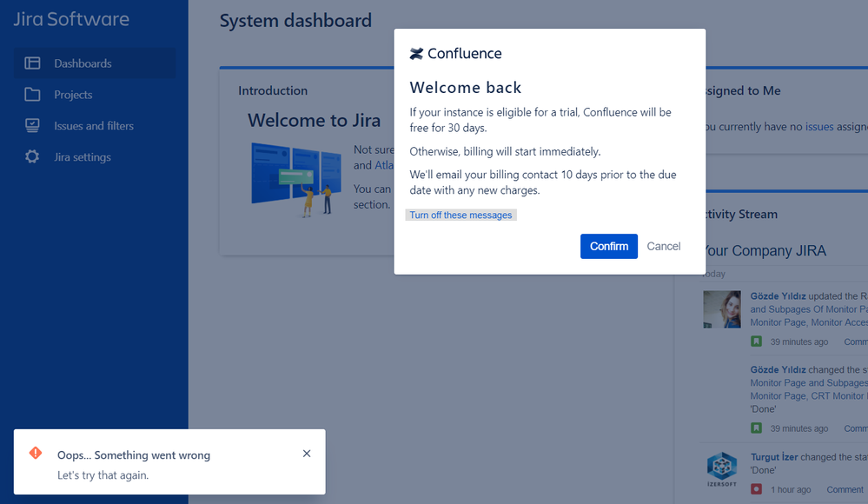Click the Jira settings gear icon
The height and width of the screenshot is (504, 868).
pyautogui.click(x=32, y=156)
